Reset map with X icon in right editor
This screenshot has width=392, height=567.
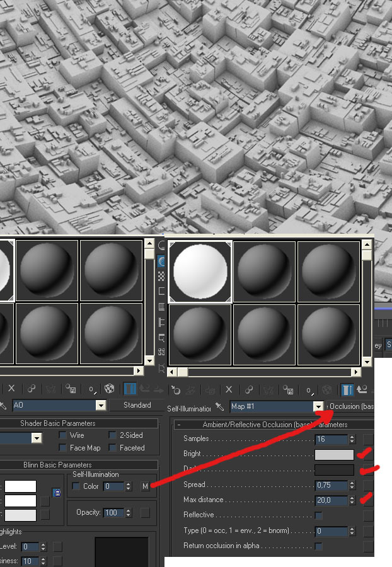tap(229, 389)
